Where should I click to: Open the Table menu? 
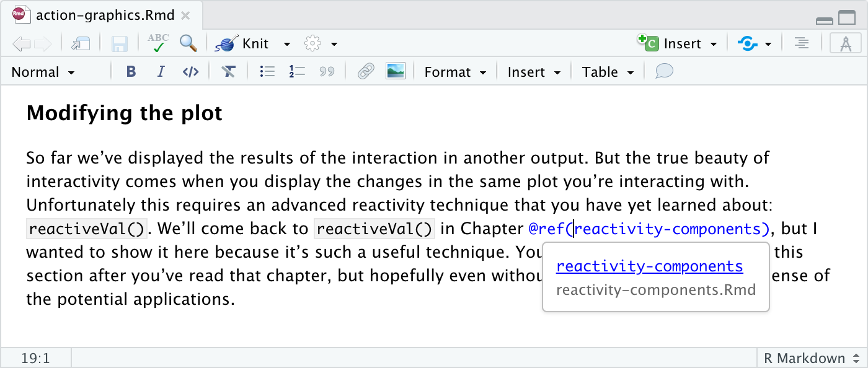pyautogui.click(x=608, y=72)
